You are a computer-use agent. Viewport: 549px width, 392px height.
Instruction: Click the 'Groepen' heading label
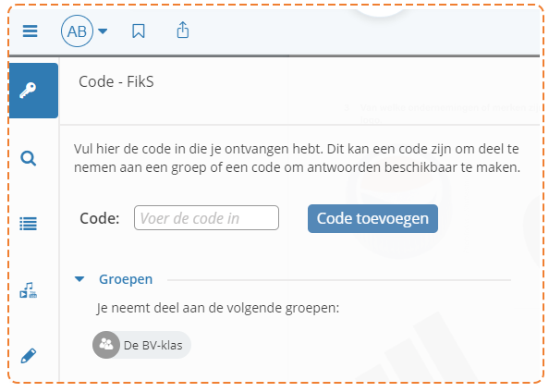pyautogui.click(x=126, y=279)
